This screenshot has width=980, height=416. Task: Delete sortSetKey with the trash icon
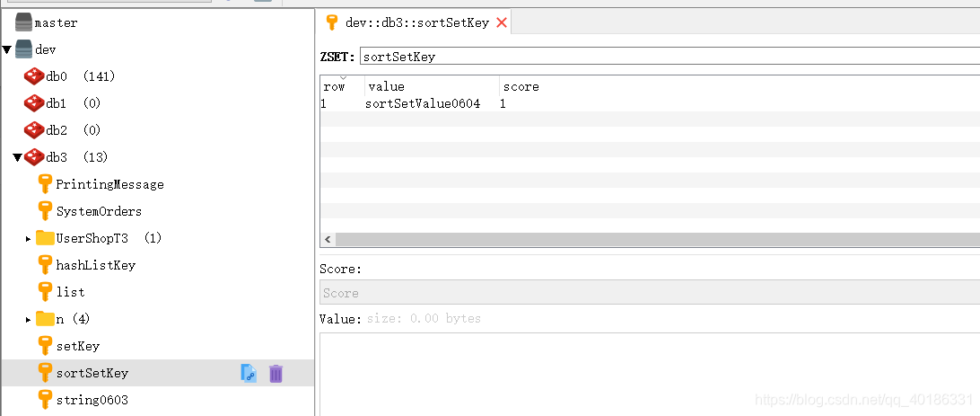click(276, 374)
